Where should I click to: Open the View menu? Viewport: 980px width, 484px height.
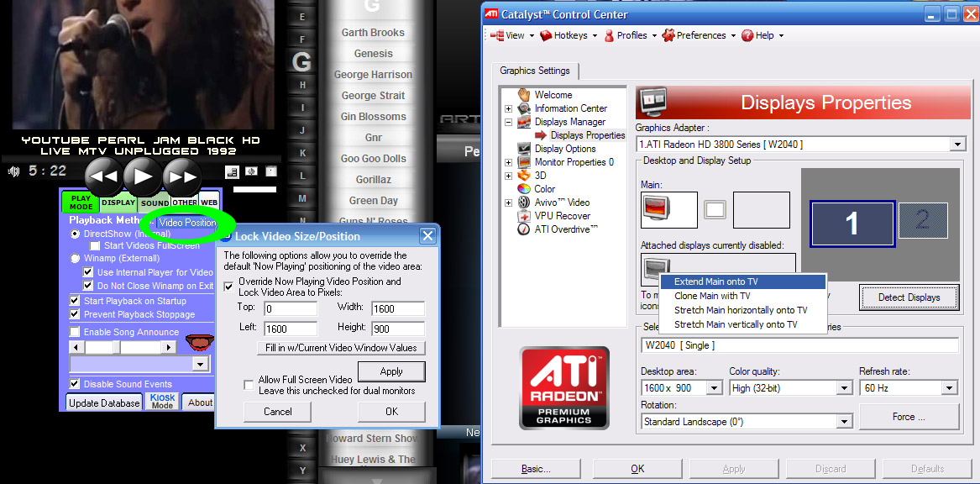(x=512, y=35)
